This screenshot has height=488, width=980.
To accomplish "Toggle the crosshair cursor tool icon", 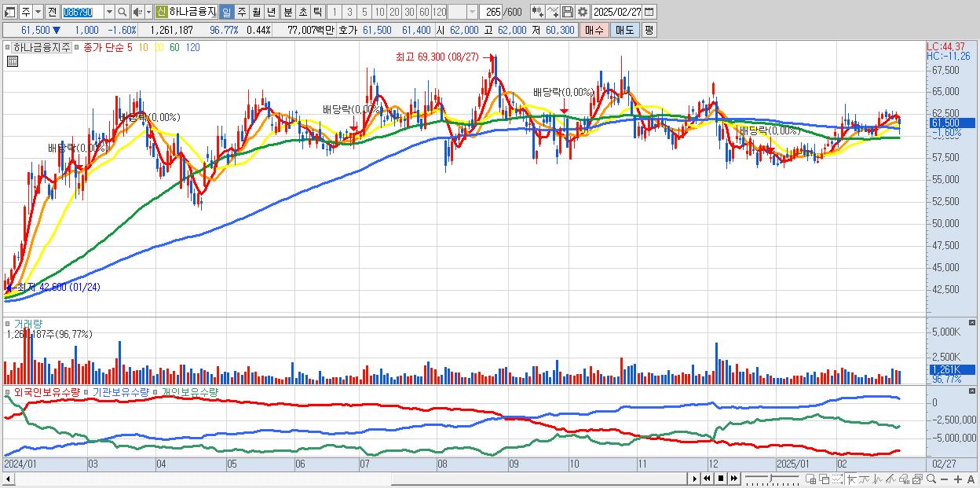I will [x=851, y=479].
